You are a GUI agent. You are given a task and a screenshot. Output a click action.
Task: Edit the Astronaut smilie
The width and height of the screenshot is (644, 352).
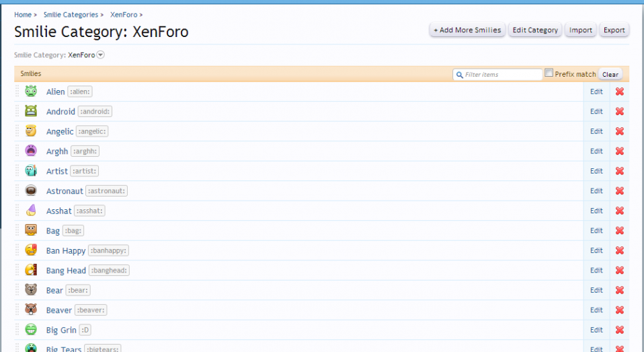pyautogui.click(x=596, y=190)
